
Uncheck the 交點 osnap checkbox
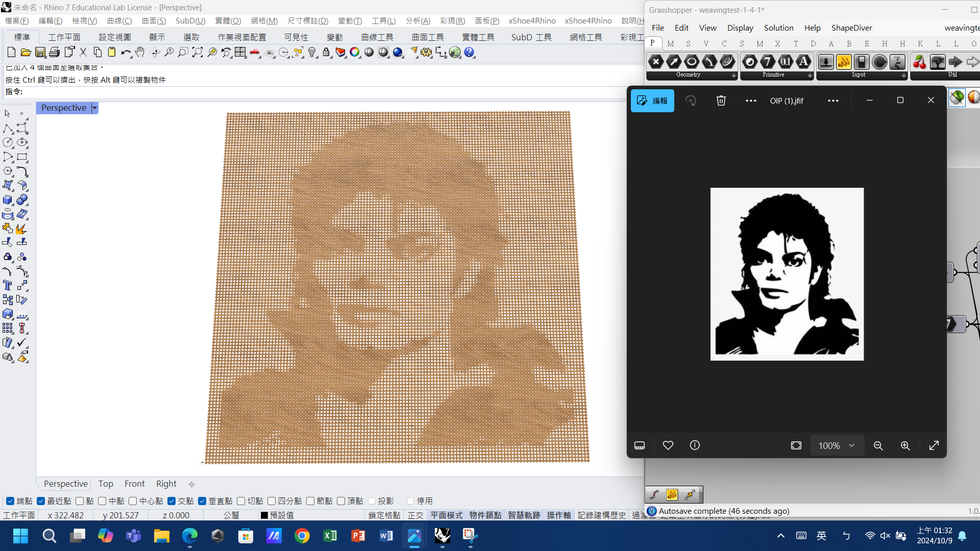(x=171, y=501)
